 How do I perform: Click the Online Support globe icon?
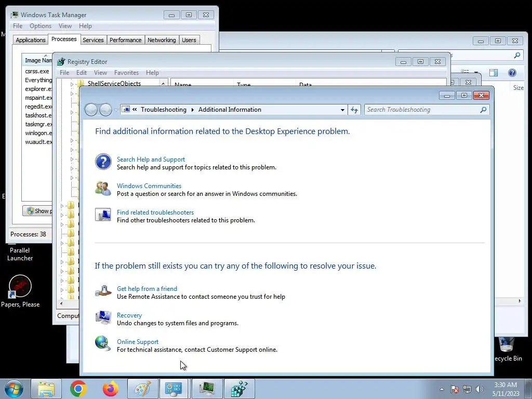click(103, 344)
